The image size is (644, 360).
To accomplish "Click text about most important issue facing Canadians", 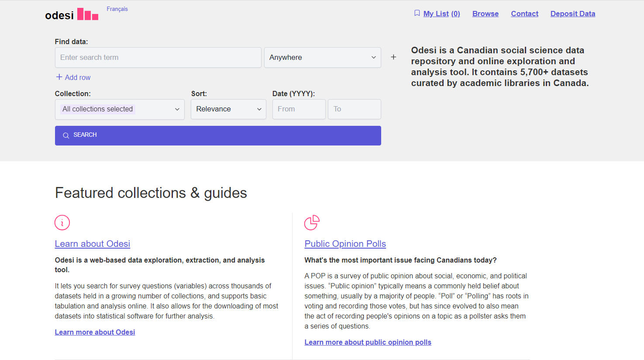I will click(401, 260).
